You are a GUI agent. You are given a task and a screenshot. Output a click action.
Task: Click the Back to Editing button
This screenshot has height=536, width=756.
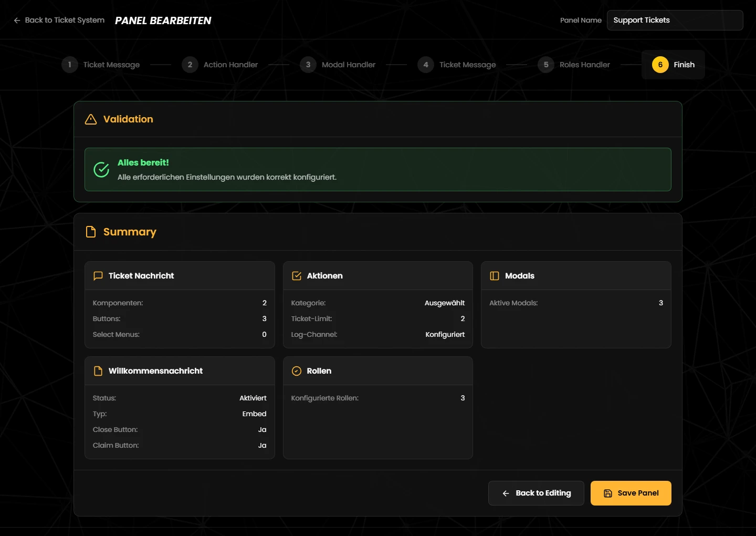tap(536, 493)
